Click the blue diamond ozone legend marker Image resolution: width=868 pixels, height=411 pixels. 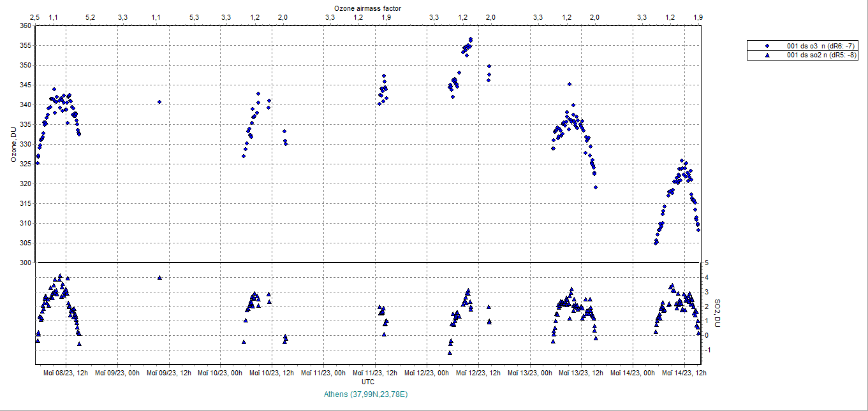click(x=767, y=46)
